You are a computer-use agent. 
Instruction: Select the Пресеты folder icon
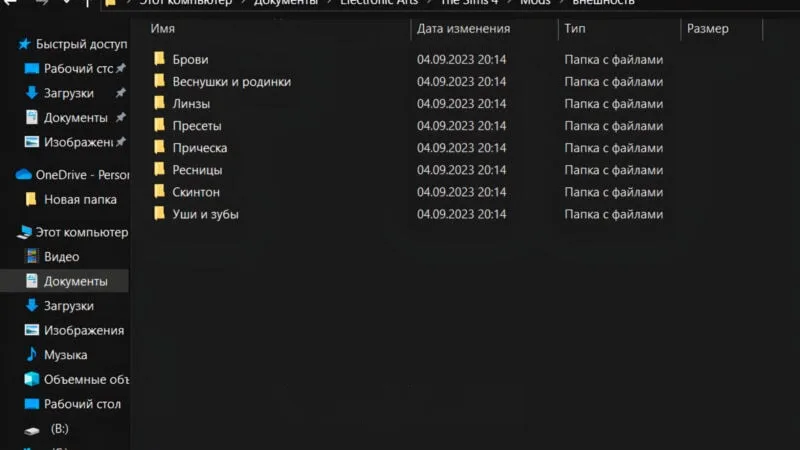pos(160,125)
